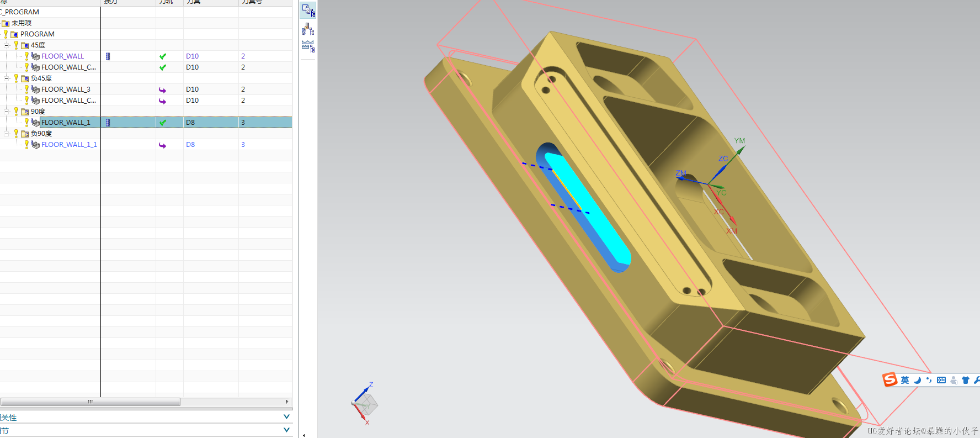The width and height of the screenshot is (980, 438).
Task: Click the 未用项 folder icon
Action: pos(6,23)
